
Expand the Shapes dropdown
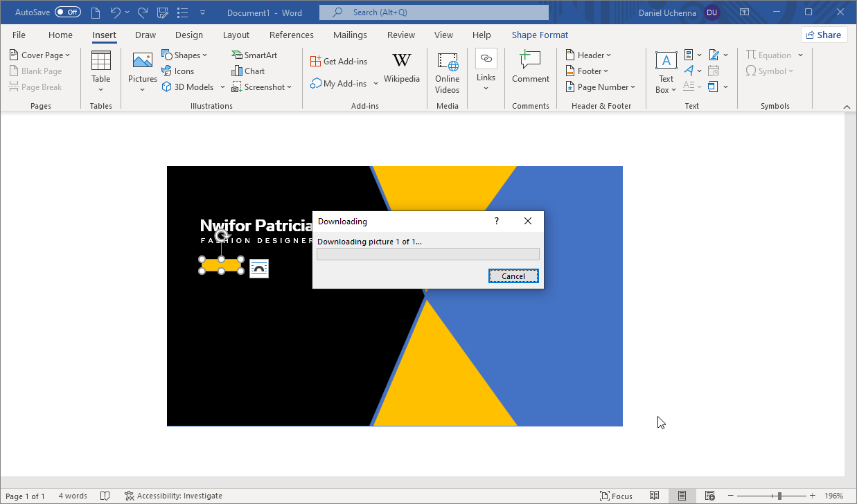tap(184, 55)
